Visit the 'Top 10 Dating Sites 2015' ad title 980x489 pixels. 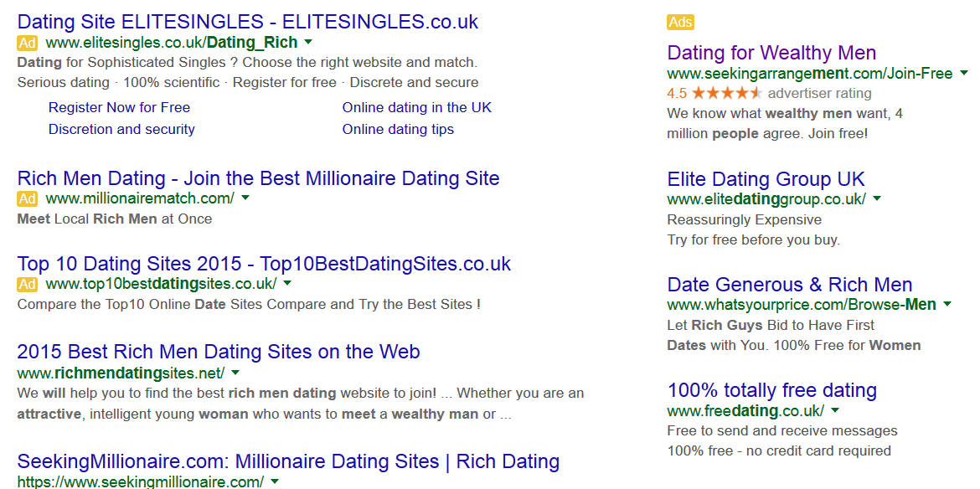click(x=264, y=264)
